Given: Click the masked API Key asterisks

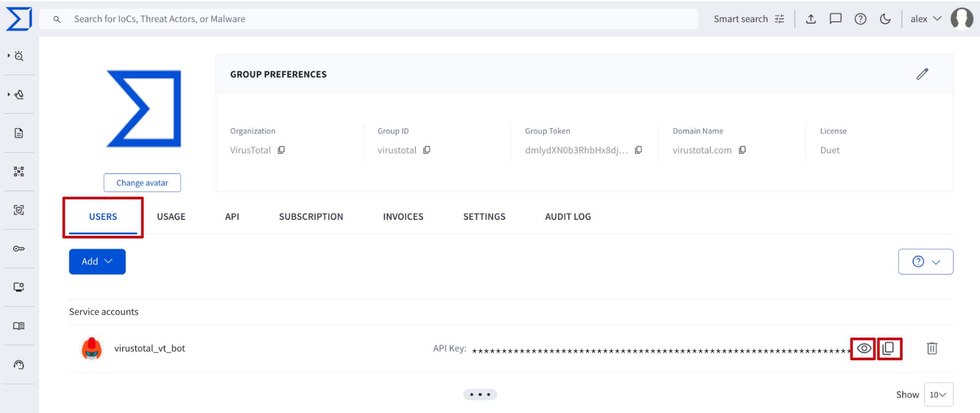Looking at the screenshot, I should point(661,351).
